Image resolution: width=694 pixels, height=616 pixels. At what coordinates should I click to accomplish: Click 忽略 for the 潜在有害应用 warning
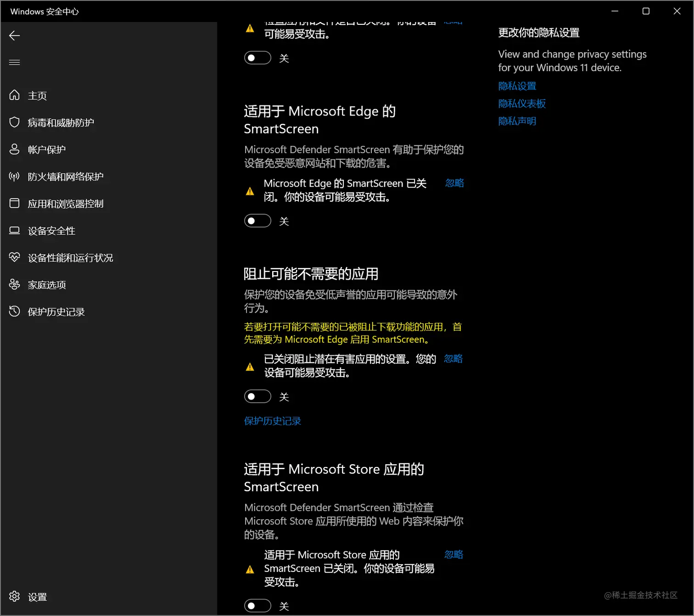[453, 359]
